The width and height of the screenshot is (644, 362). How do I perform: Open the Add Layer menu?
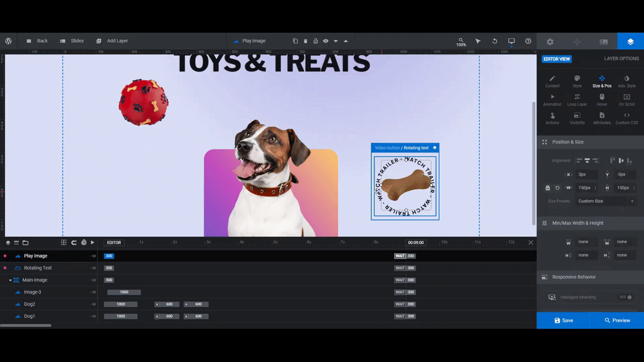(112, 41)
